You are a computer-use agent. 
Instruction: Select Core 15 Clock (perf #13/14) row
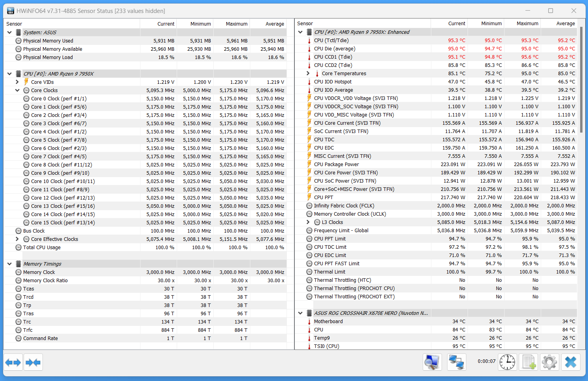point(145,223)
